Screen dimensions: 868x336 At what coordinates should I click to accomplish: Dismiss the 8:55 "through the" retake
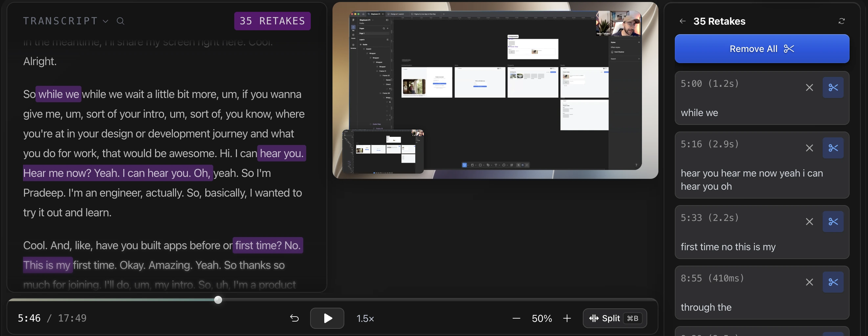[810, 282]
